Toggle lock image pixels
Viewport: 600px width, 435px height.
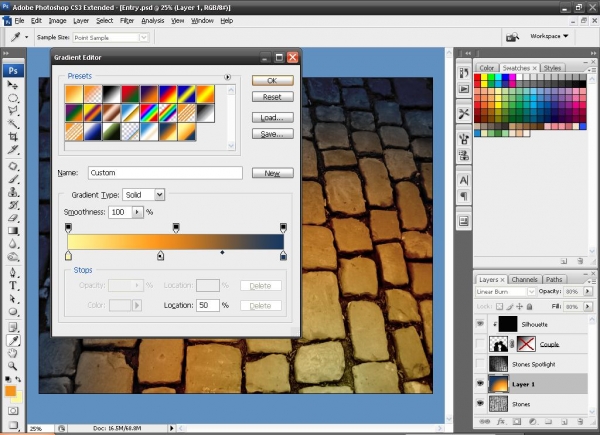(x=510, y=306)
